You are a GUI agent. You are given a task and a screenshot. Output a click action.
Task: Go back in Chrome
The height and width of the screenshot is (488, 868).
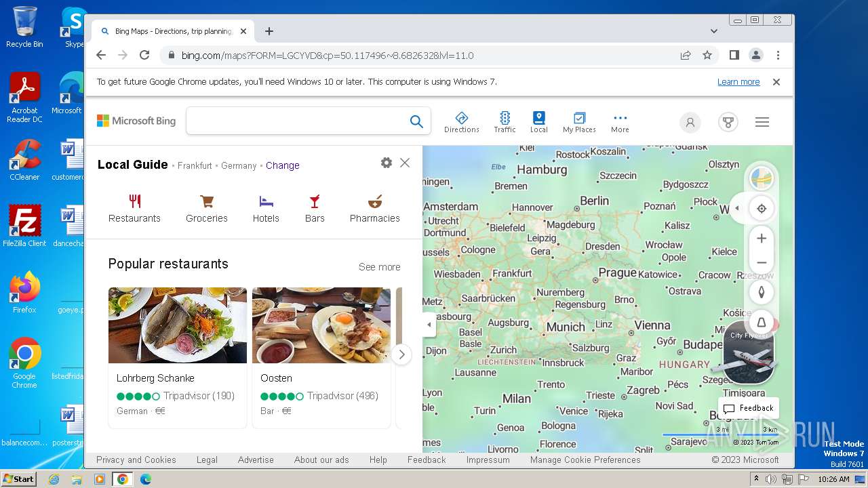101,56
